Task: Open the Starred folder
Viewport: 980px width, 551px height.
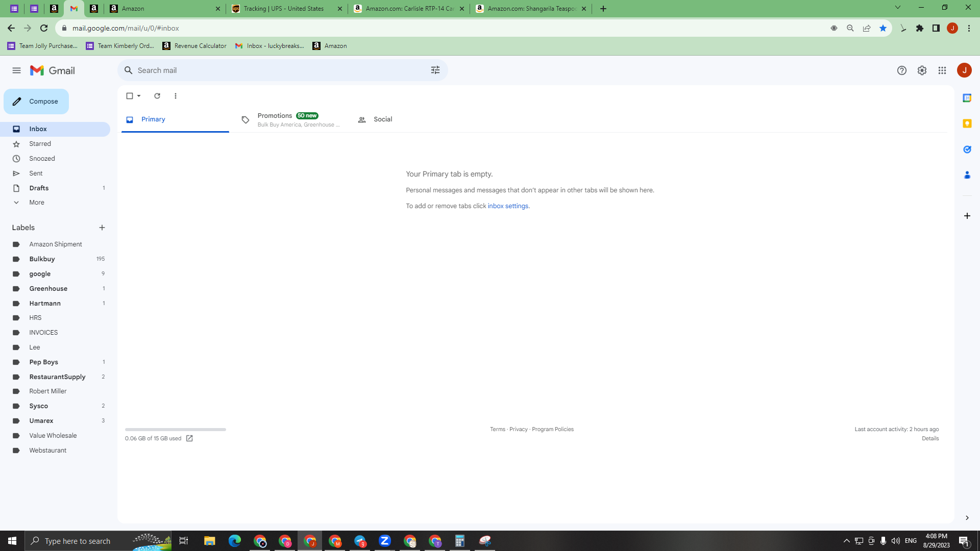Action: pos(55,144)
